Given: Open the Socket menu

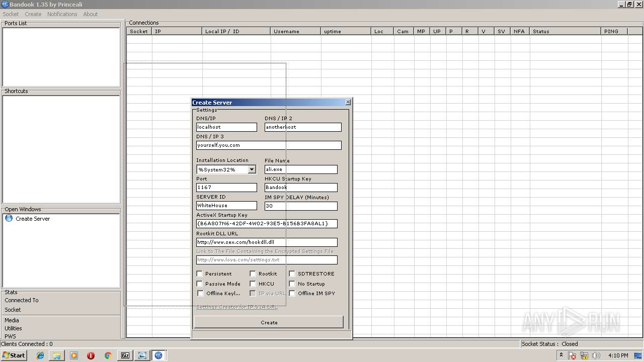Looking at the screenshot, I should 11,14.
